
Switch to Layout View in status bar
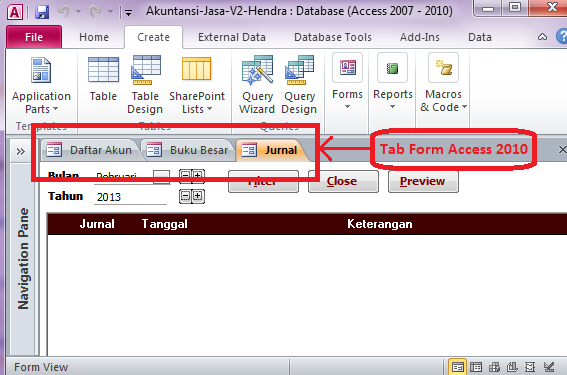pyautogui.click(x=530, y=367)
